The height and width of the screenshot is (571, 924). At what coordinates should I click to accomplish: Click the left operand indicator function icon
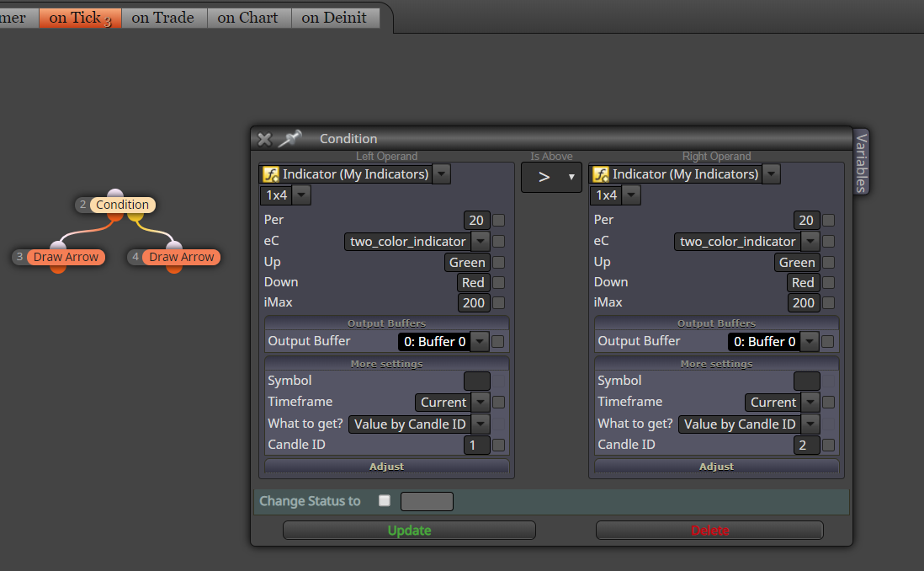(270, 174)
